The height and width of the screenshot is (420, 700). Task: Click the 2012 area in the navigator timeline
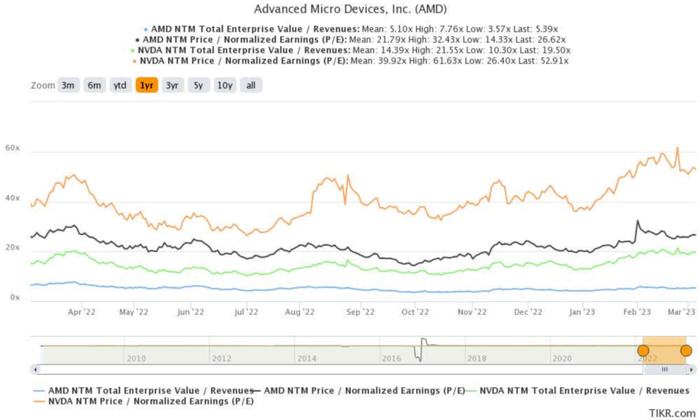tap(222, 357)
